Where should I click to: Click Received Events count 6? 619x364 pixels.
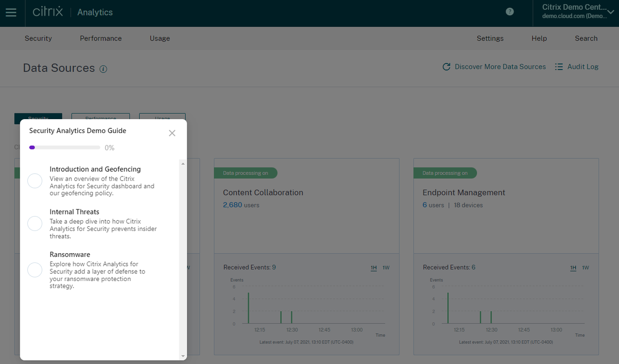click(474, 268)
